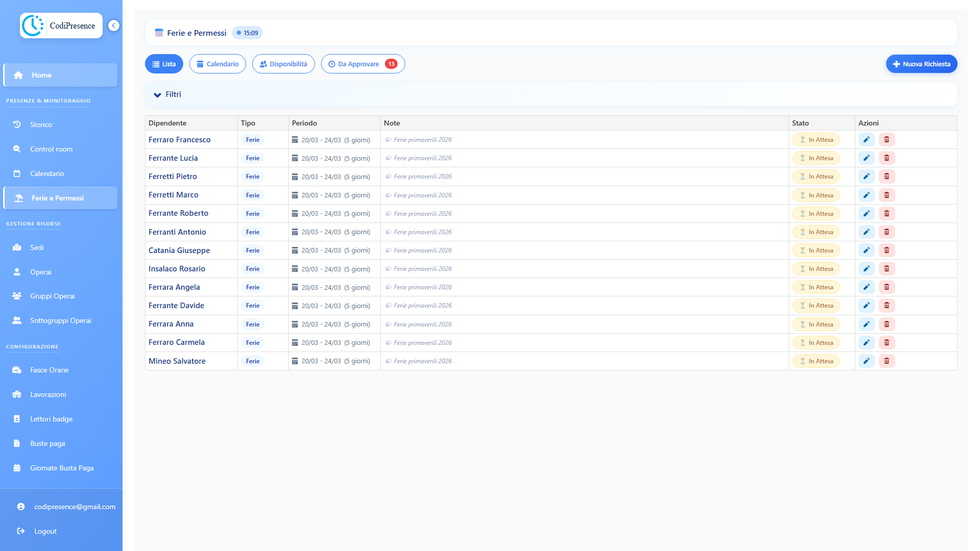Click edit pencil for Ferraro Francesco
Image resolution: width=980 pixels, height=551 pixels.
pyautogui.click(x=866, y=140)
